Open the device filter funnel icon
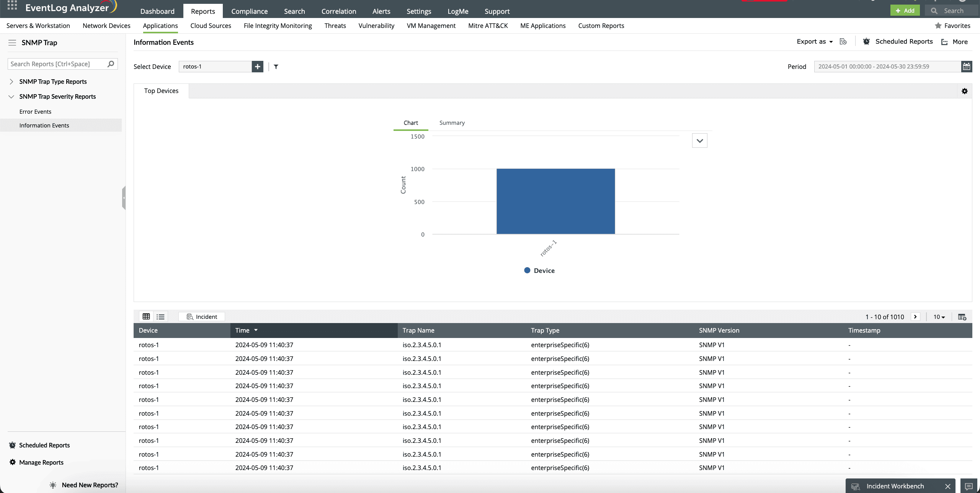 [276, 67]
